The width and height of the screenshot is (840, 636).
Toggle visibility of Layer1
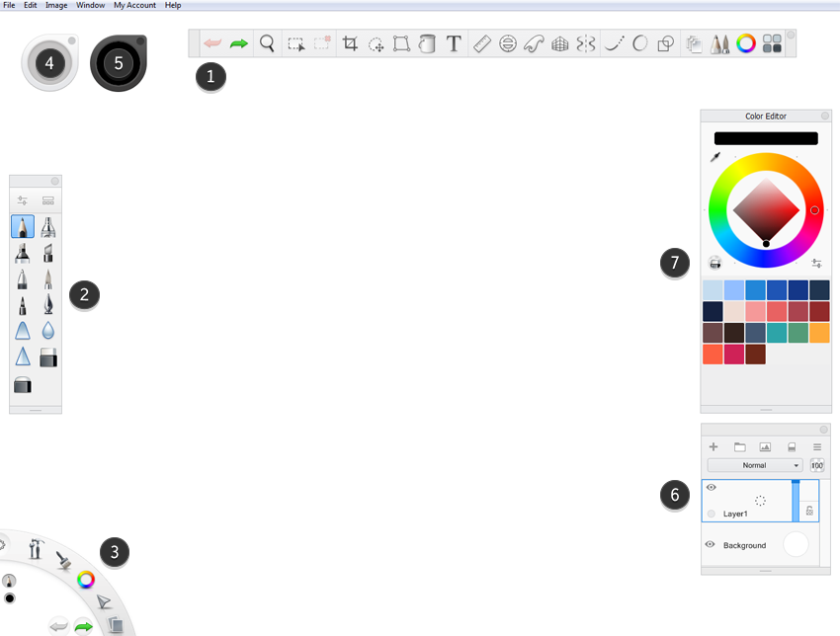coord(710,487)
